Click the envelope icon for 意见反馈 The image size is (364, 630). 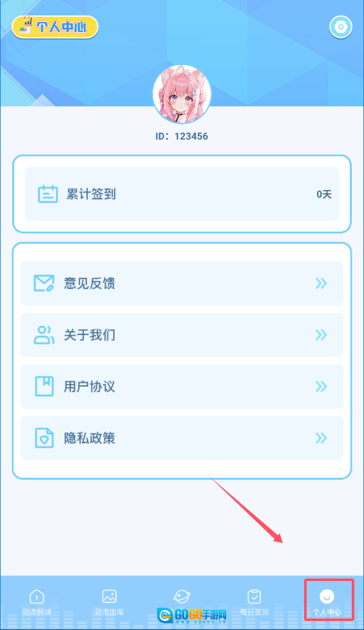coord(44,283)
